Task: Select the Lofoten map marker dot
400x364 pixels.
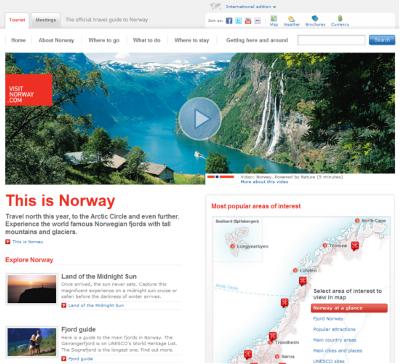Action: point(295,270)
